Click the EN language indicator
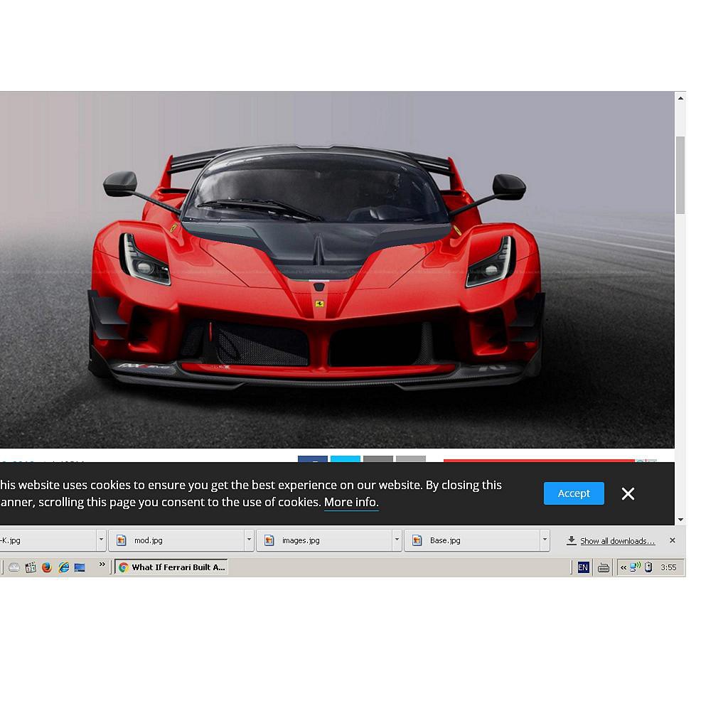This screenshot has height=728, width=728. tap(583, 567)
